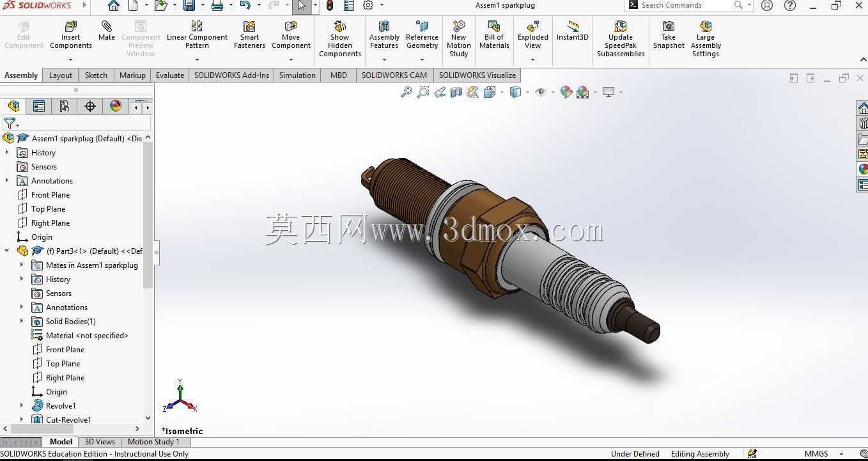Switch to the Sketch tab
The height and width of the screenshot is (461, 868).
tap(96, 75)
